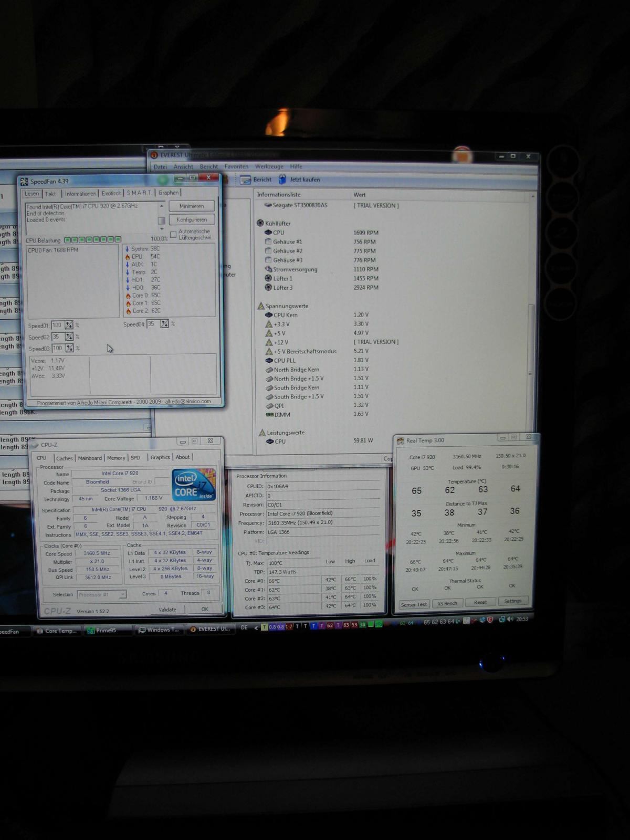The width and height of the screenshot is (630, 840).
Task: Click the Jetzt kaufen shopping icon in EVEREST
Action: (282, 180)
